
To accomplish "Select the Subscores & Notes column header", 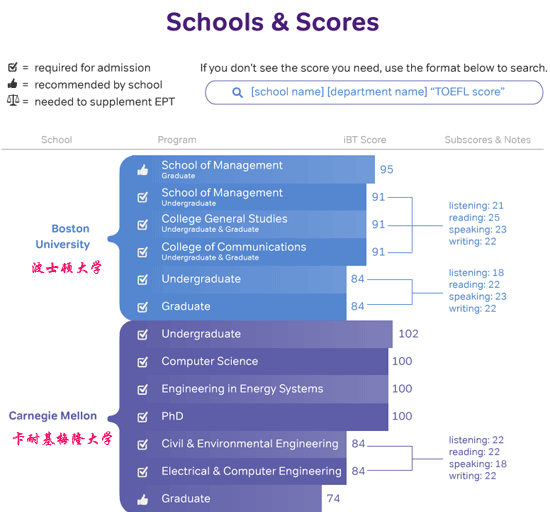I will (488, 140).
